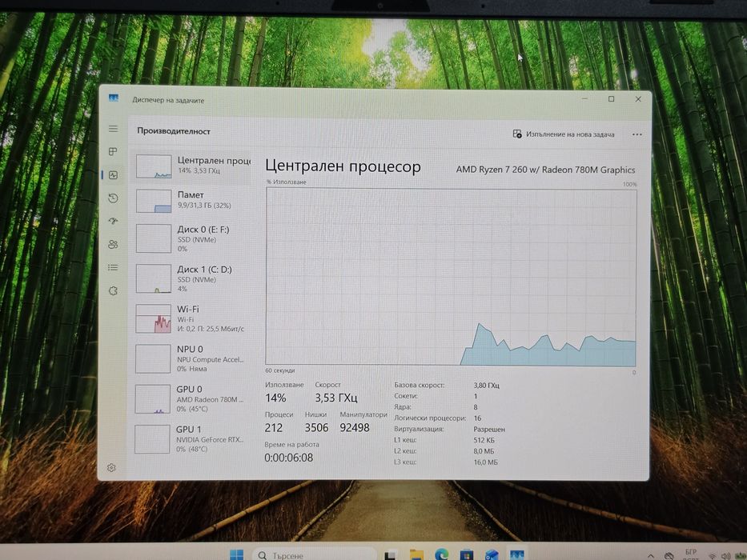747x560 pixels.
Task: Click the Task Manager title bar icon
Action: (x=114, y=98)
